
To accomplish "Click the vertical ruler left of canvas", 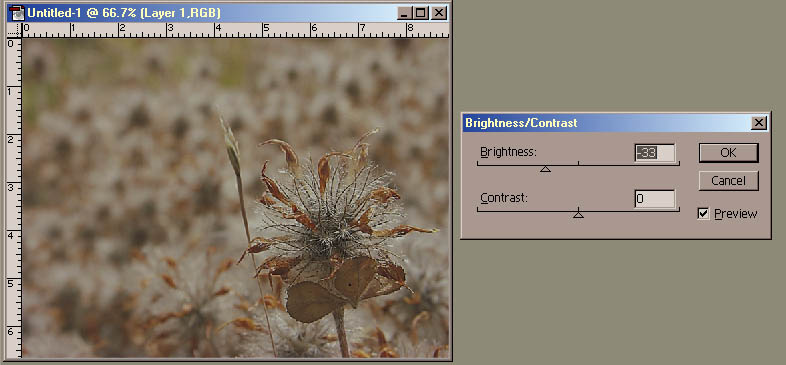I will [x=15, y=198].
